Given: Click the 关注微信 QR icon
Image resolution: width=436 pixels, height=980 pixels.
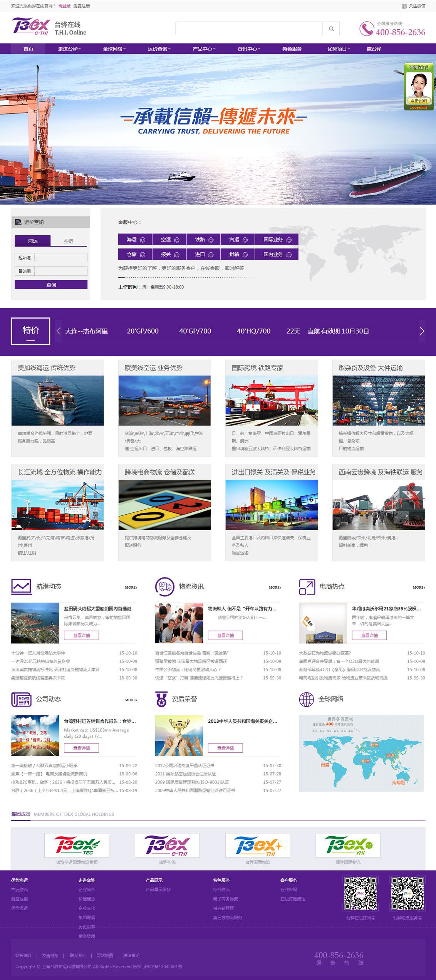Looking at the screenshot, I should (x=404, y=6).
